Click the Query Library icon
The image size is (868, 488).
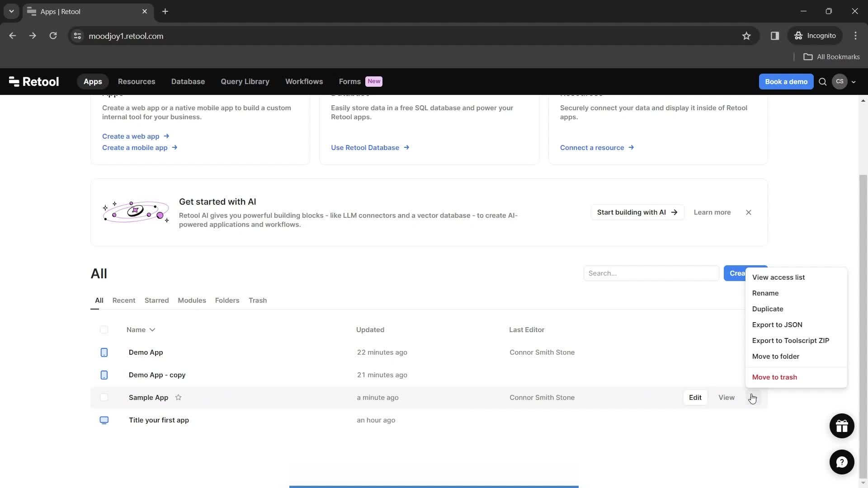[x=245, y=82]
